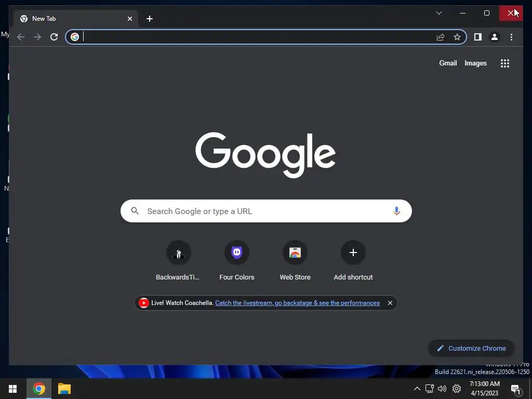Reload the current page
532x399 pixels.
coord(54,37)
